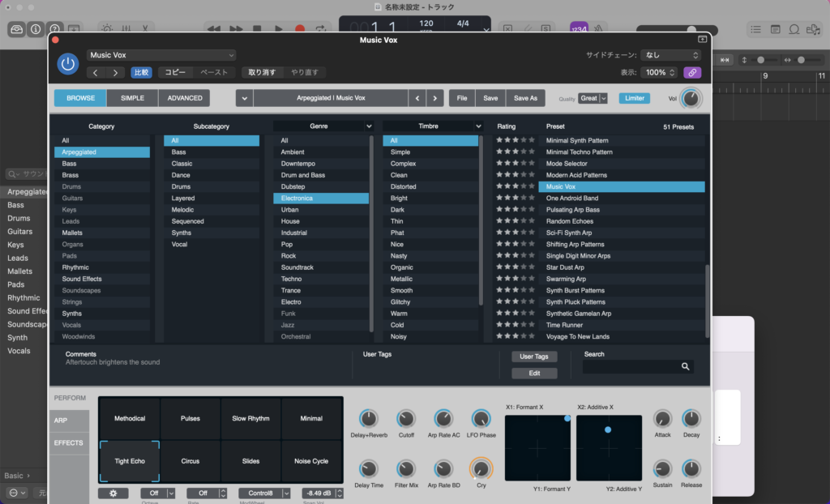Open the サイドチェーン dropdown
Image resolution: width=830 pixels, height=504 pixels.
tap(670, 55)
